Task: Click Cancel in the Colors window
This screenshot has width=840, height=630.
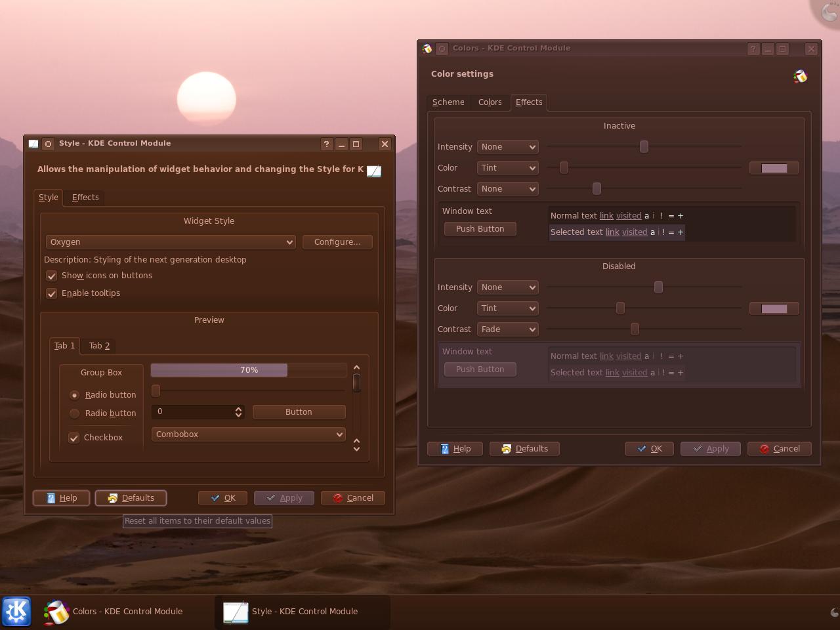Action: coord(779,449)
